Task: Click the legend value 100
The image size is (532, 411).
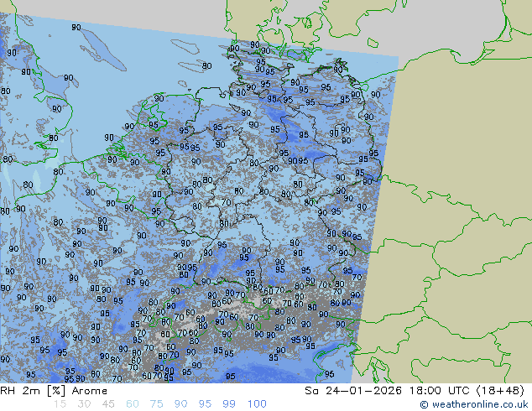Action: coord(257,404)
